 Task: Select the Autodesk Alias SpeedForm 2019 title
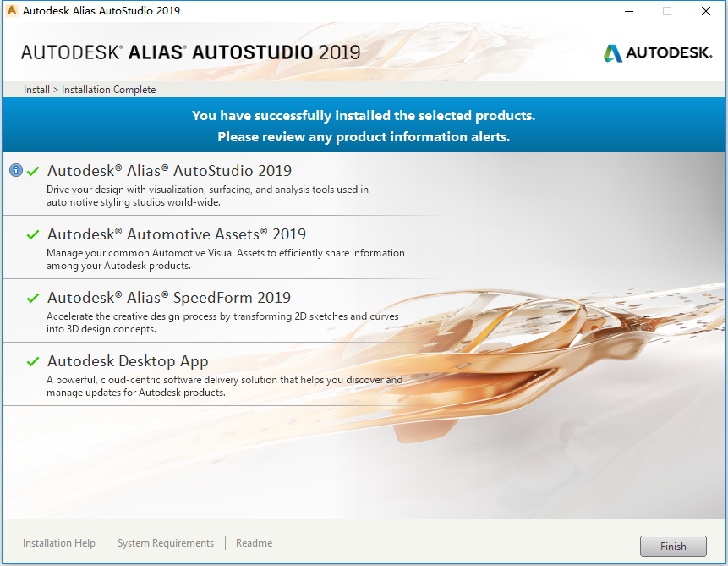tap(169, 298)
